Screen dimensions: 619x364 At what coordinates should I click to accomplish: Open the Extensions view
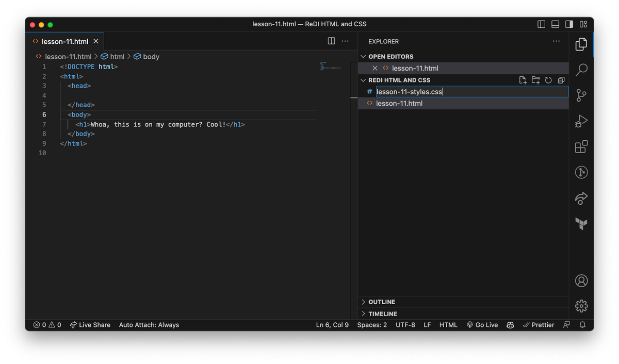point(581,147)
